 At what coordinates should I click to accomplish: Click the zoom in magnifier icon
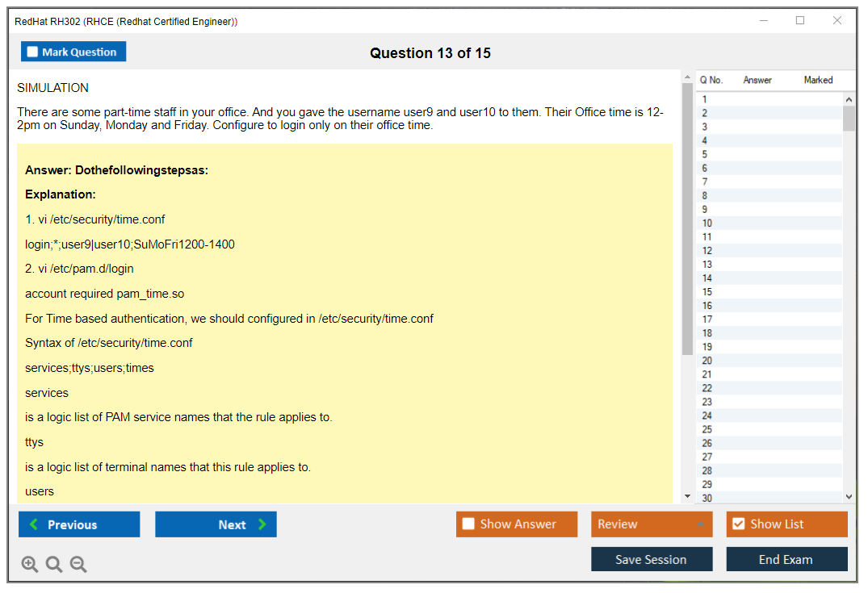(30, 565)
